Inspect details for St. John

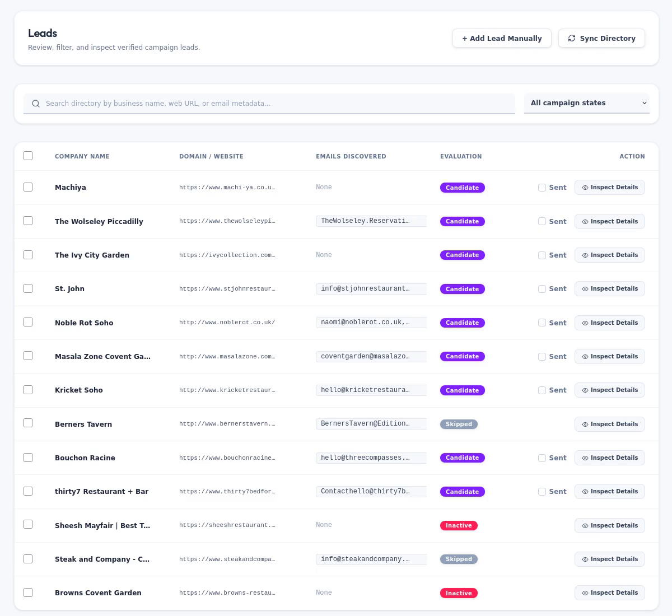coord(610,288)
